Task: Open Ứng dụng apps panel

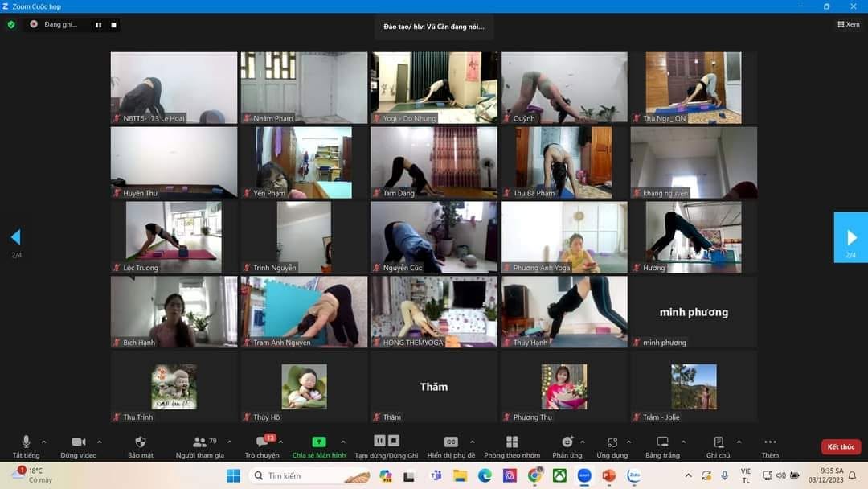Action: pyautogui.click(x=612, y=447)
